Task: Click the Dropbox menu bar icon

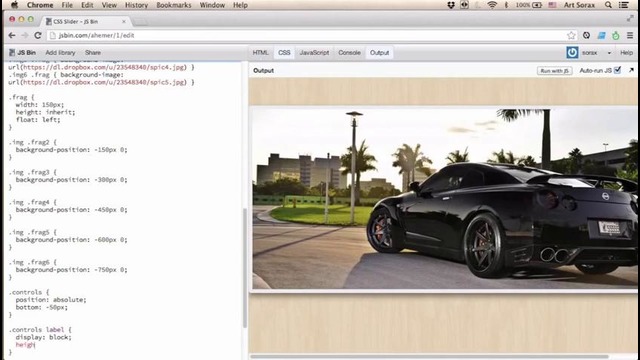Action: click(451, 5)
